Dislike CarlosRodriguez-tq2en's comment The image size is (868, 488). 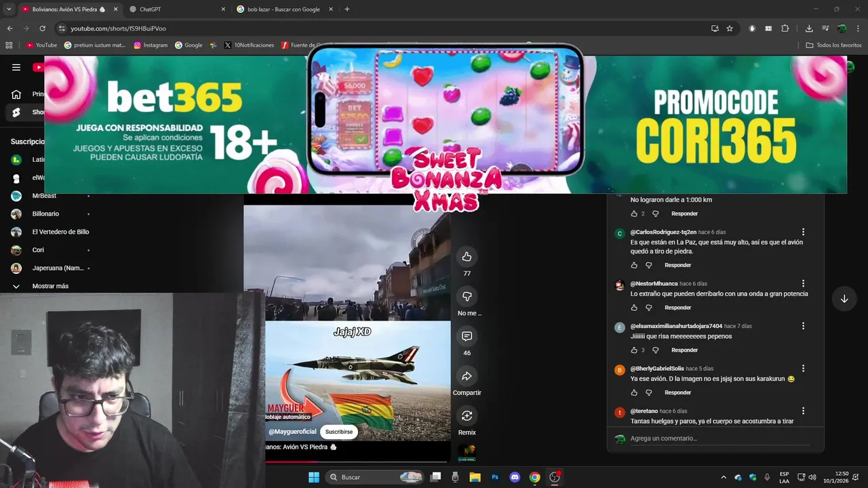pos(648,265)
